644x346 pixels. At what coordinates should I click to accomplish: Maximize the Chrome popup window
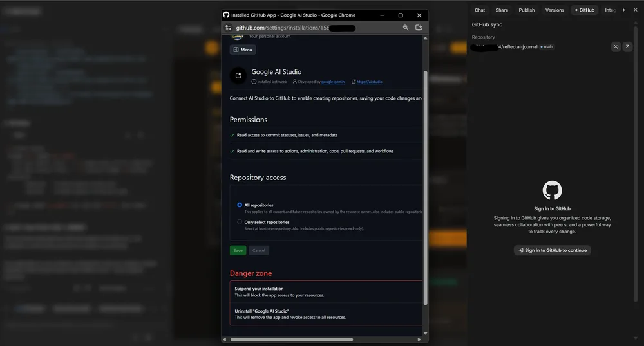click(401, 15)
